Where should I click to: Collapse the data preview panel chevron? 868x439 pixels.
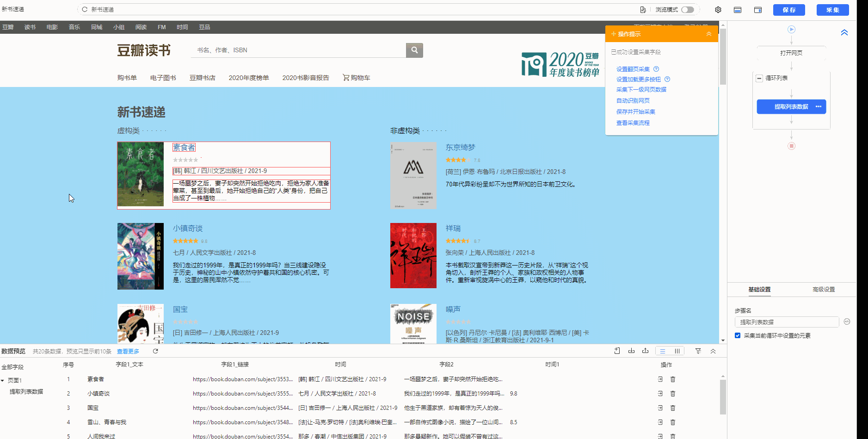point(713,351)
